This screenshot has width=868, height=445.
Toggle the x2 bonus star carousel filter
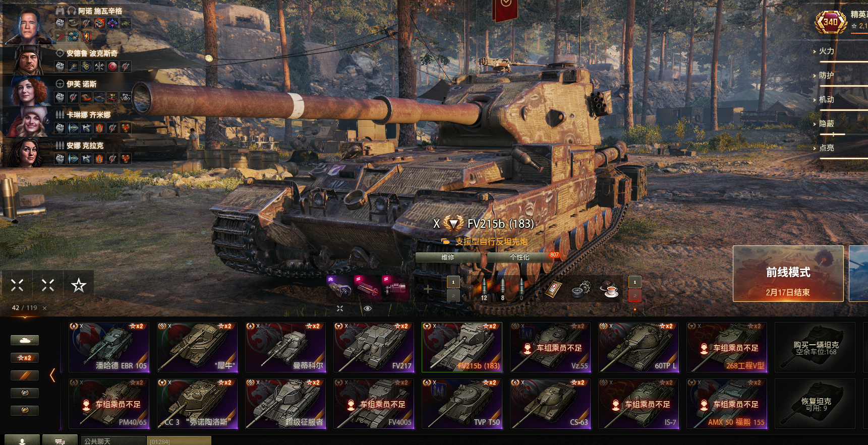click(x=25, y=358)
